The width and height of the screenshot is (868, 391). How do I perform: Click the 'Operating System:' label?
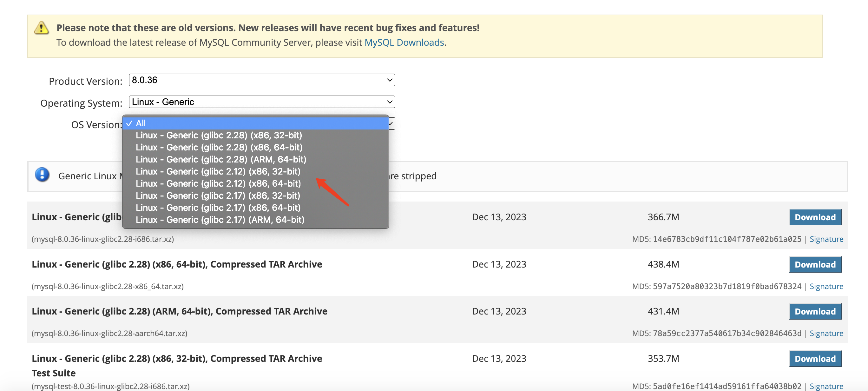click(x=81, y=103)
